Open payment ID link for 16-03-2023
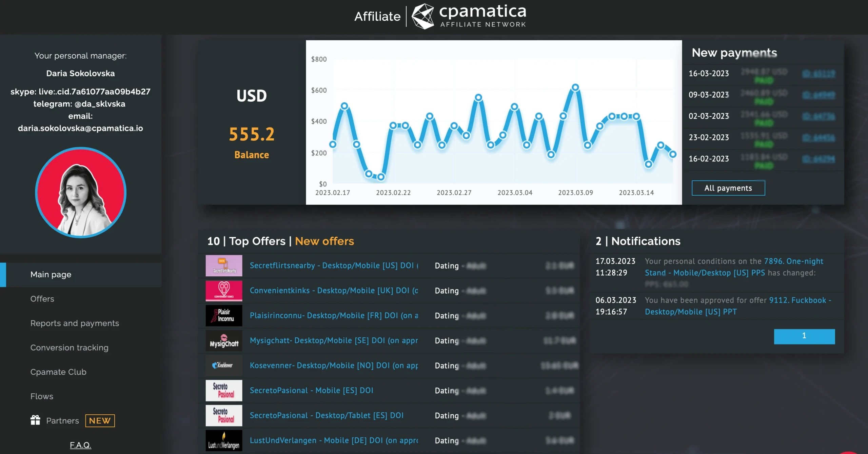 point(818,74)
